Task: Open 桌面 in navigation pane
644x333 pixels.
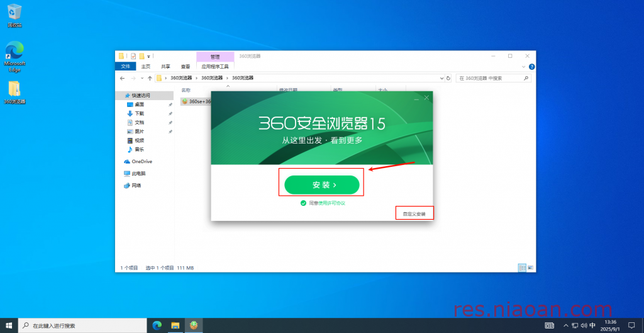Action: (139, 104)
